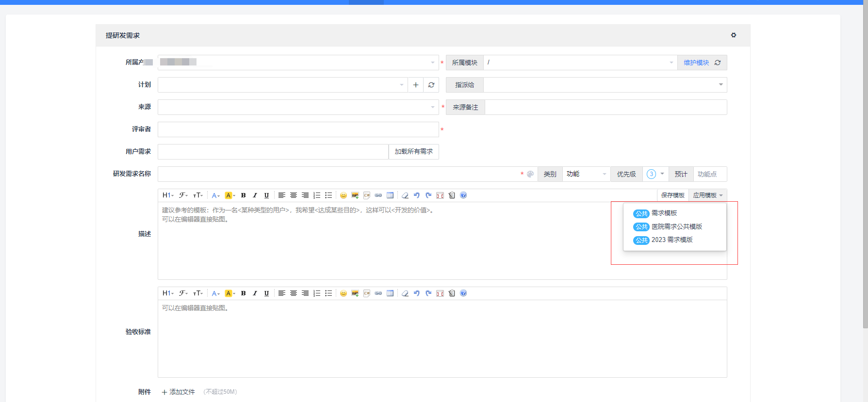The height and width of the screenshot is (402, 868).
Task: Open the font size dropdown in 描述 toolbar
Action: coord(198,195)
